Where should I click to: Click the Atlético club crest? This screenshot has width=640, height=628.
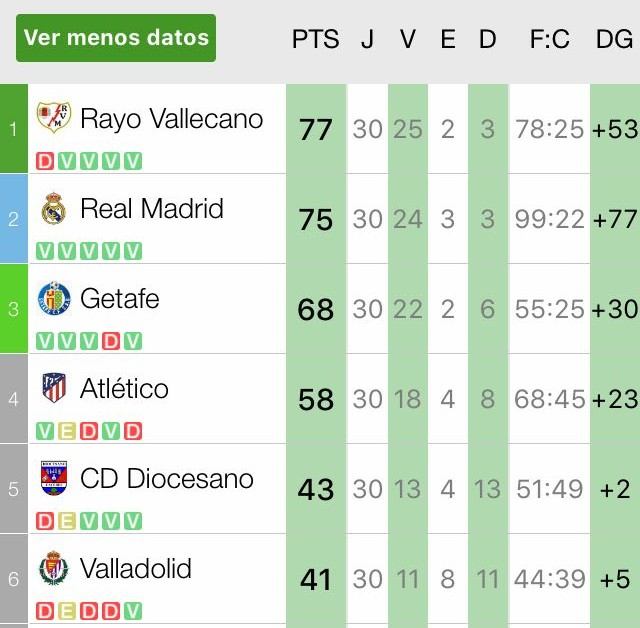tap(53, 388)
